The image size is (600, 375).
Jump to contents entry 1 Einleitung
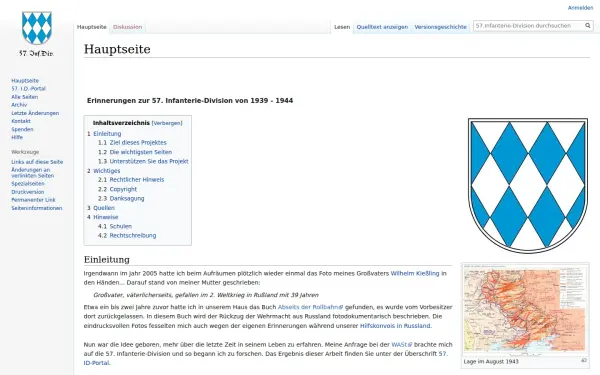(x=104, y=134)
